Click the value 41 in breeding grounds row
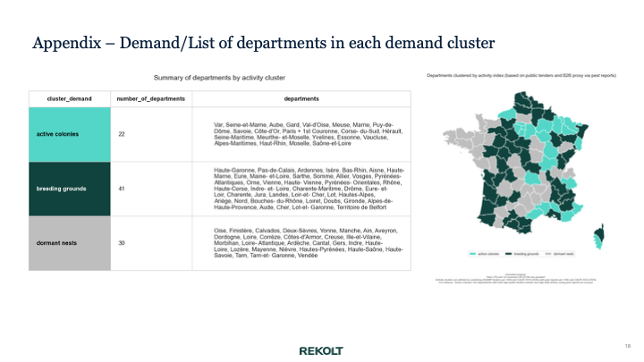 click(x=122, y=189)
